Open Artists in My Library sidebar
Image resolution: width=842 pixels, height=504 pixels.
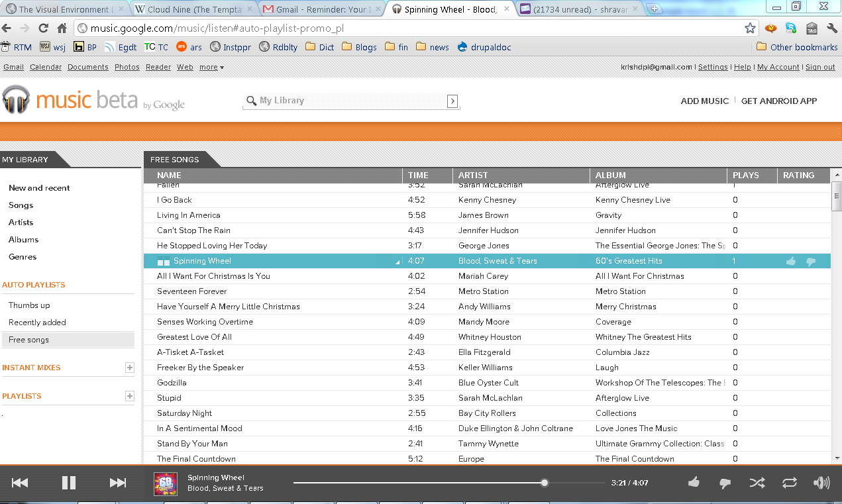(21, 223)
